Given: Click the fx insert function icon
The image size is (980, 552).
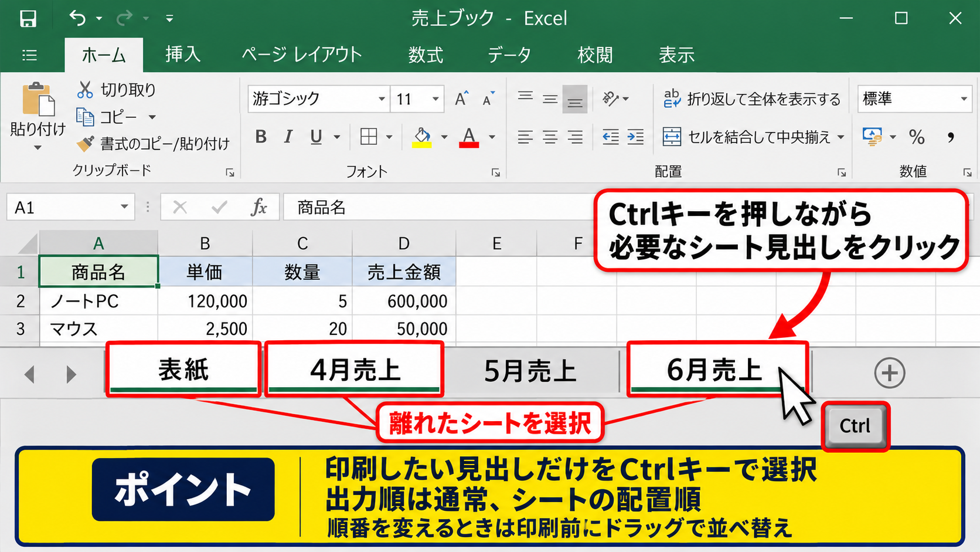Looking at the screenshot, I should tap(258, 207).
